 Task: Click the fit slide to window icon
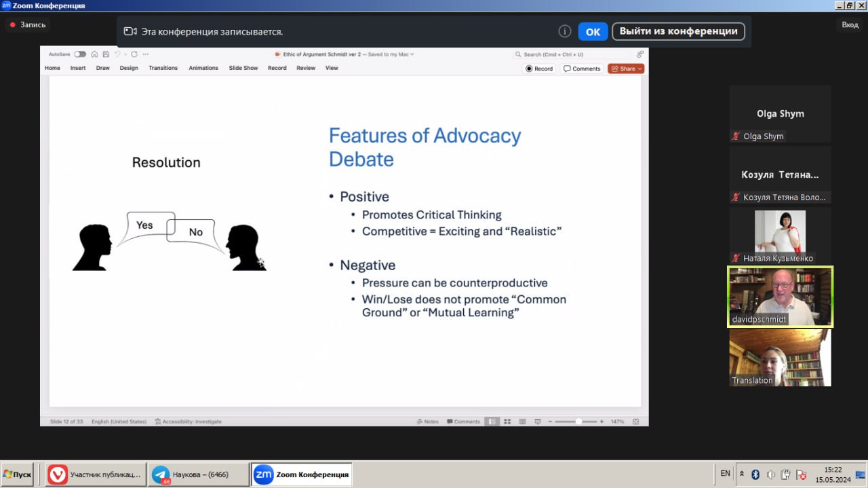click(x=635, y=421)
